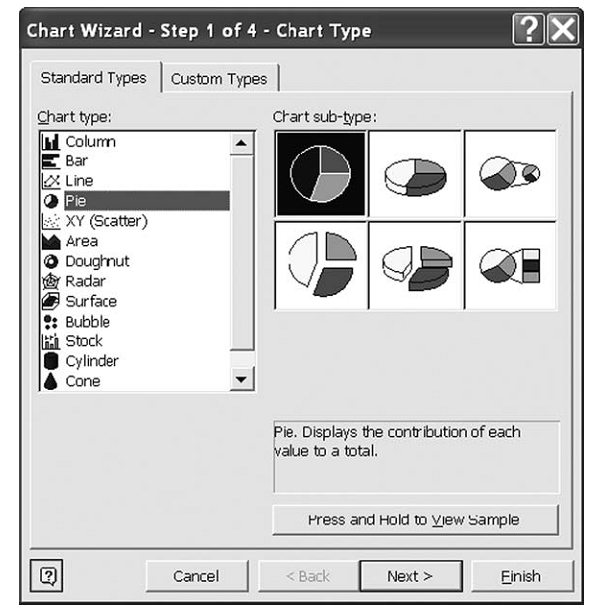Click the list's scroll-up arrow

click(241, 143)
